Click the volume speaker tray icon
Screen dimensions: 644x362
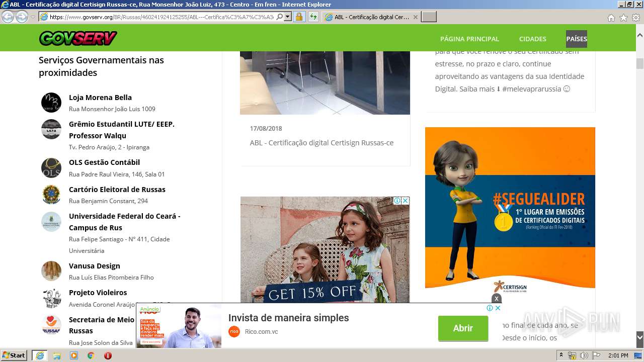pos(584,355)
